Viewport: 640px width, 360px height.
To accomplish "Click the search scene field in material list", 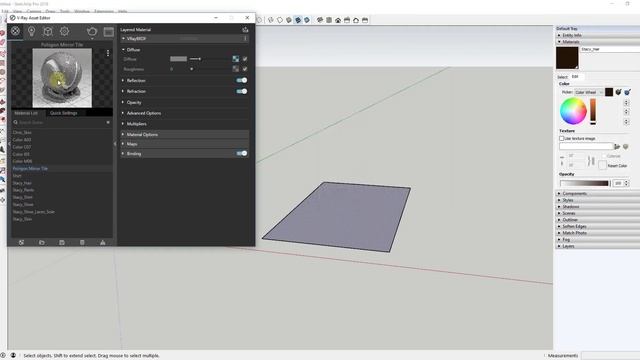I will (61, 122).
